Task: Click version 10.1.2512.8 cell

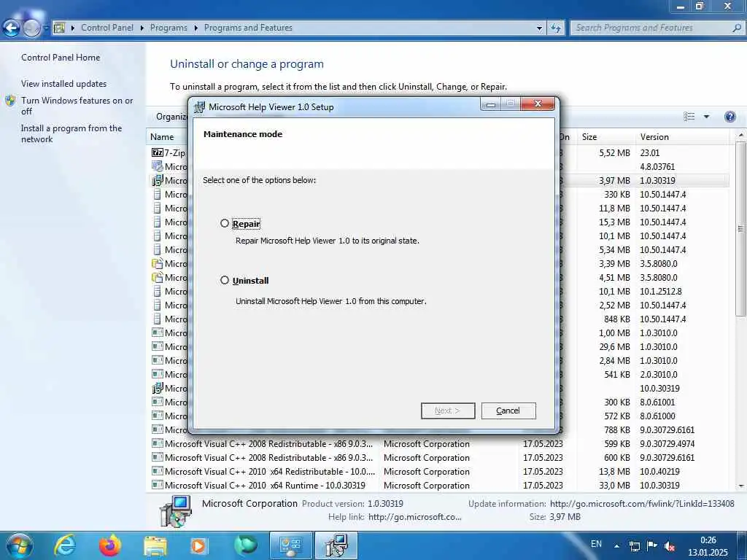Action: pyautogui.click(x=661, y=292)
